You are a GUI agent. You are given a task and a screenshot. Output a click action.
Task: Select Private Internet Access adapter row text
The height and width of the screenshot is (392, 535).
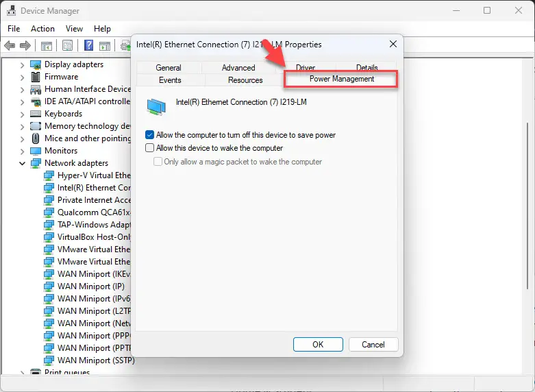point(94,200)
